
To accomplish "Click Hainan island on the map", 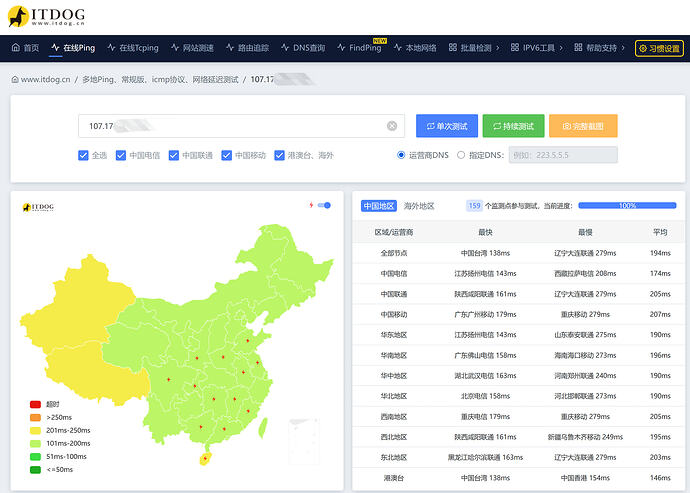I will pyautogui.click(x=205, y=459).
